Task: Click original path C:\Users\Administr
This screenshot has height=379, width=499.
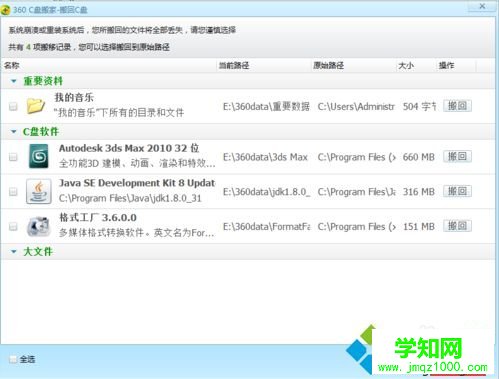Action: click(x=356, y=107)
